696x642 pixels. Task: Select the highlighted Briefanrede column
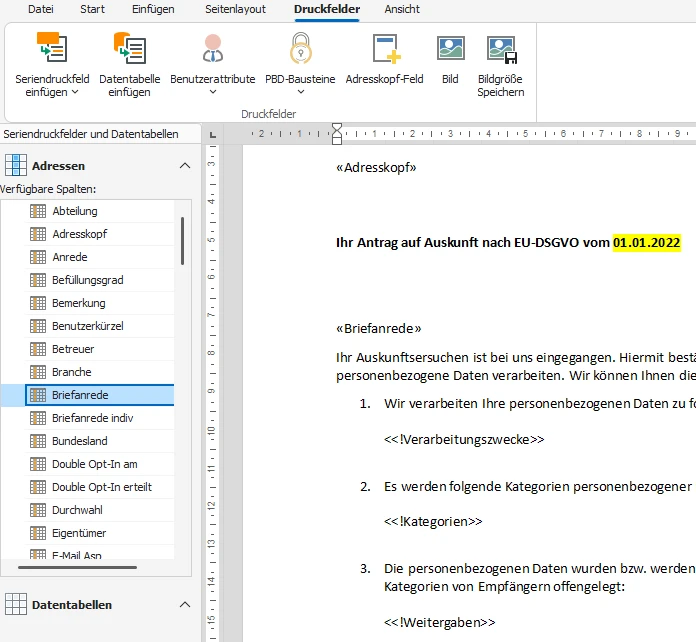pos(99,395)
